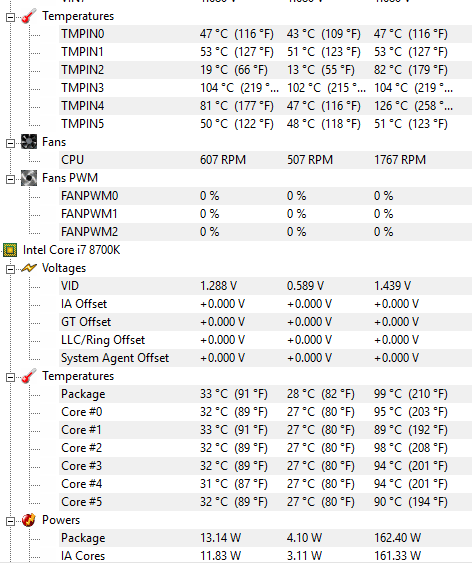Click the grey fan icon beside Fans PWM
The image size is (472, 564).
pyautogui.click(x=29, y=178)
